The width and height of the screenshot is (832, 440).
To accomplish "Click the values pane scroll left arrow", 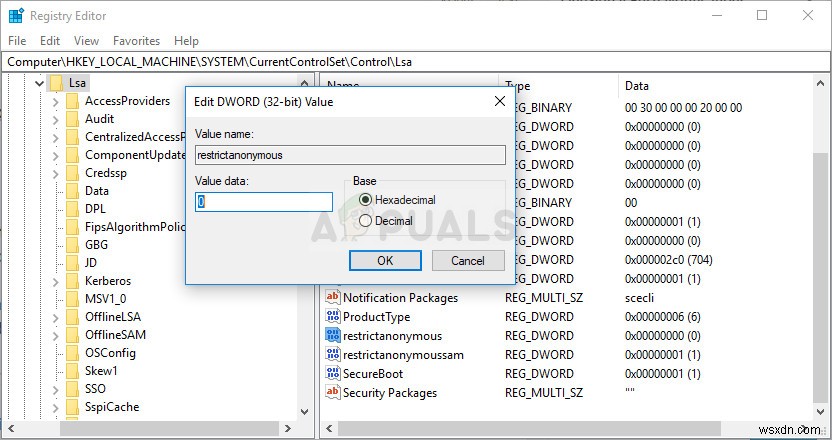I will point(329,428).
